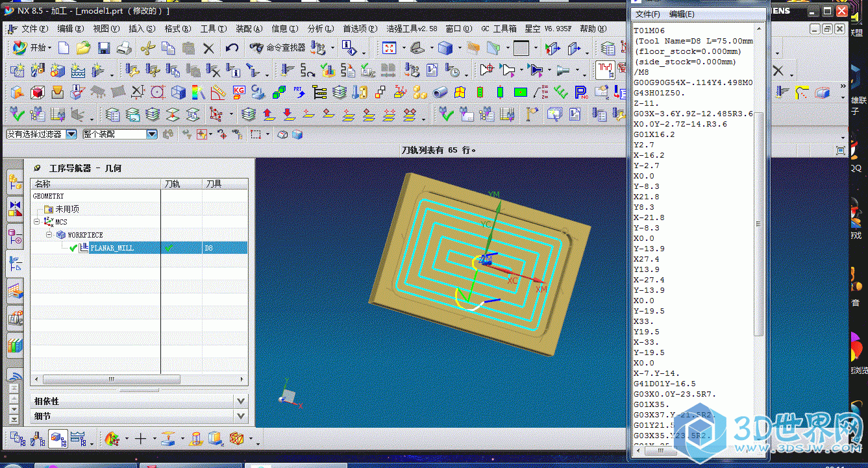Click the Copy icon in toolbar
868x468 pixels.
click(x=168, y=48)
